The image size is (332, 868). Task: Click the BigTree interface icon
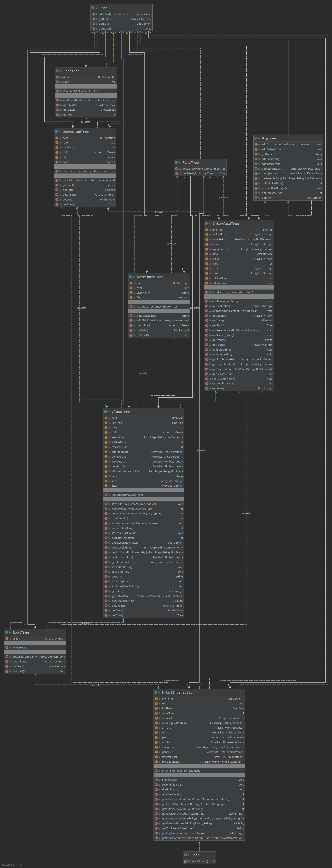[x=256, y=138]
